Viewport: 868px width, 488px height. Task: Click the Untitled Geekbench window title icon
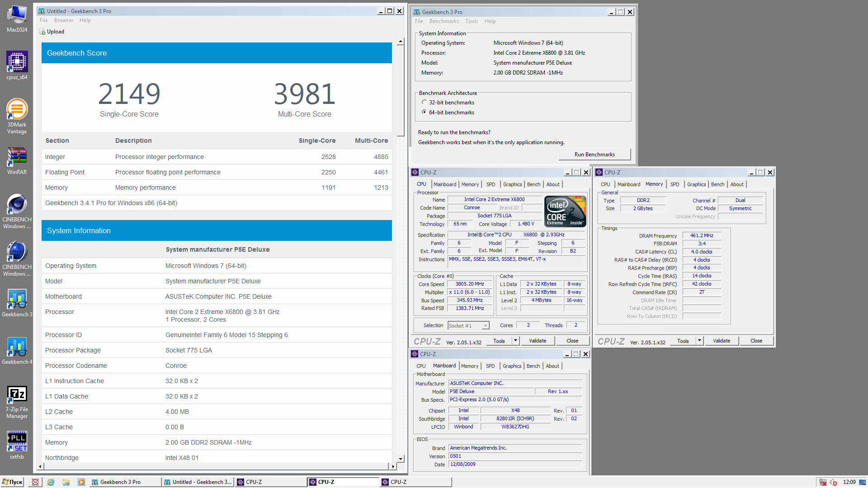42,11
